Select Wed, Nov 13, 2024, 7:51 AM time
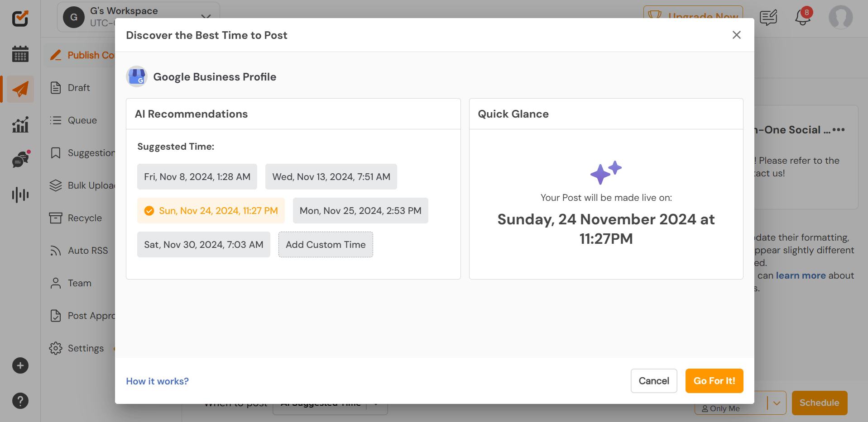This screenshot has width=868, height=422. (331, 176)
